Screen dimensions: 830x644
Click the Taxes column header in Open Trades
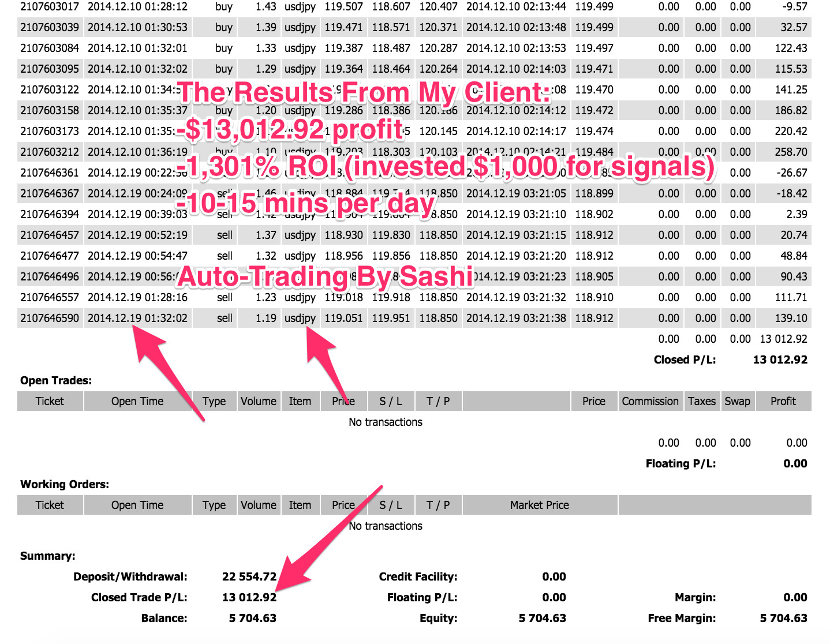pos(701,401)
